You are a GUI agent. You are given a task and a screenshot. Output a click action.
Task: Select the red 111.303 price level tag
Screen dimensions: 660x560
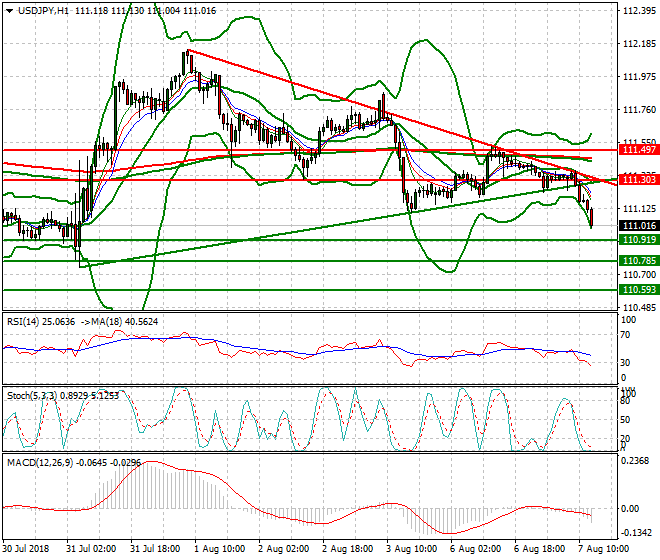tap(637, 179)
